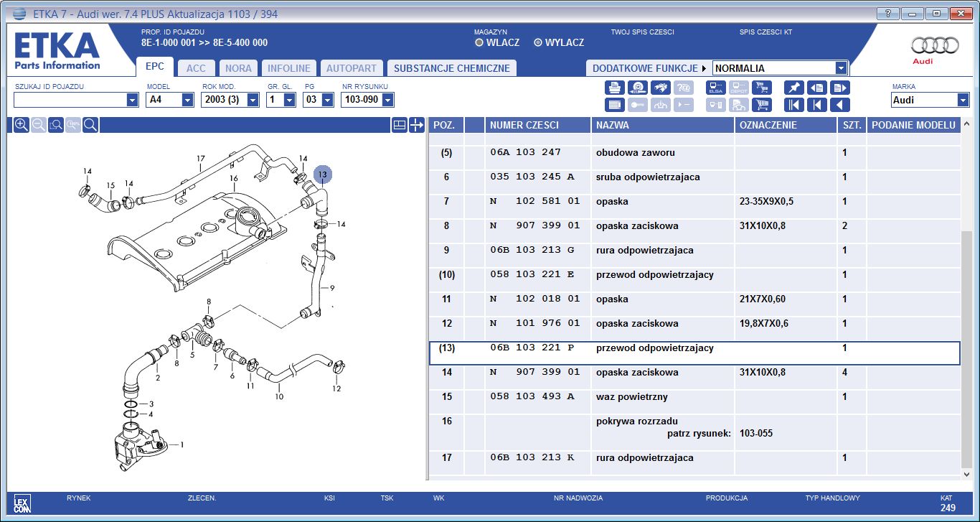This screenshot has height=522, width=980.
Task: Click the OZNACZENIE column header
Action: pos(786,125)
